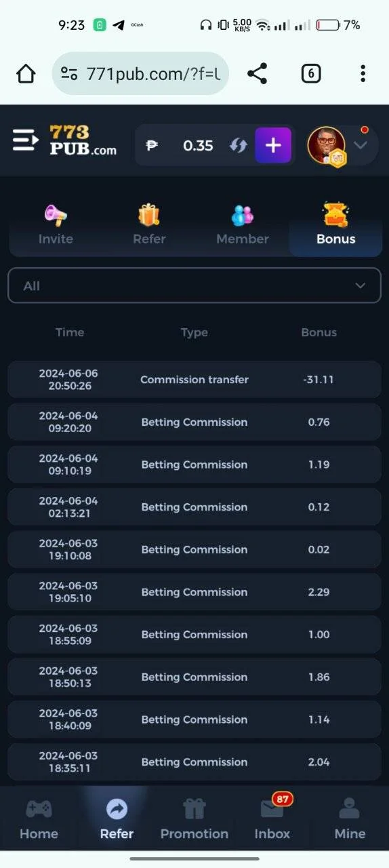Viewport: 389px width, 868px height.
Task: Switch to the Refer gift tab
Action: coord(149,226)
